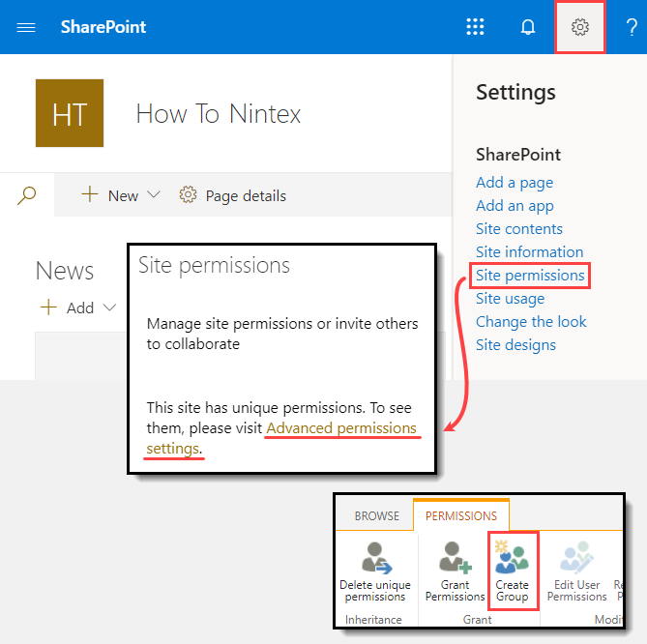647x644 pixels.
Task: Click the SharePoint title in header
Action: 103,27
